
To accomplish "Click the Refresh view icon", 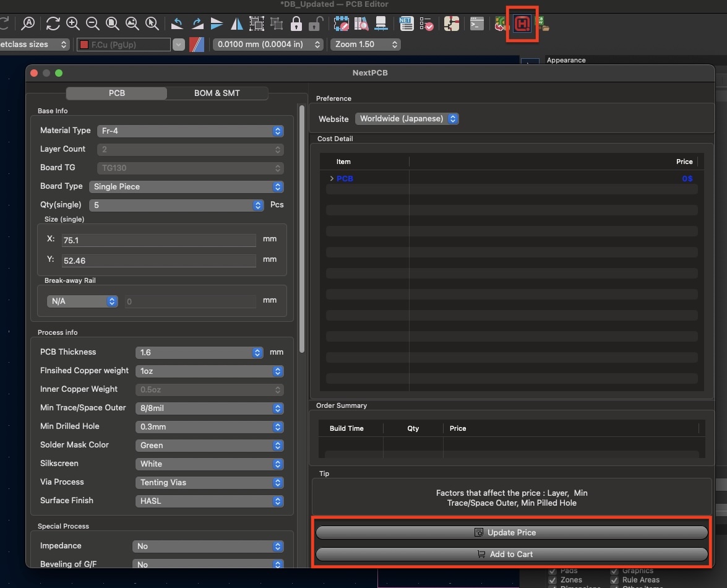I will 53,23.
